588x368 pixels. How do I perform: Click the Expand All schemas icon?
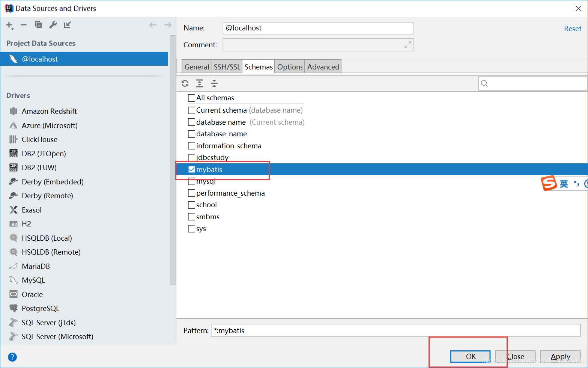[200, 83]
